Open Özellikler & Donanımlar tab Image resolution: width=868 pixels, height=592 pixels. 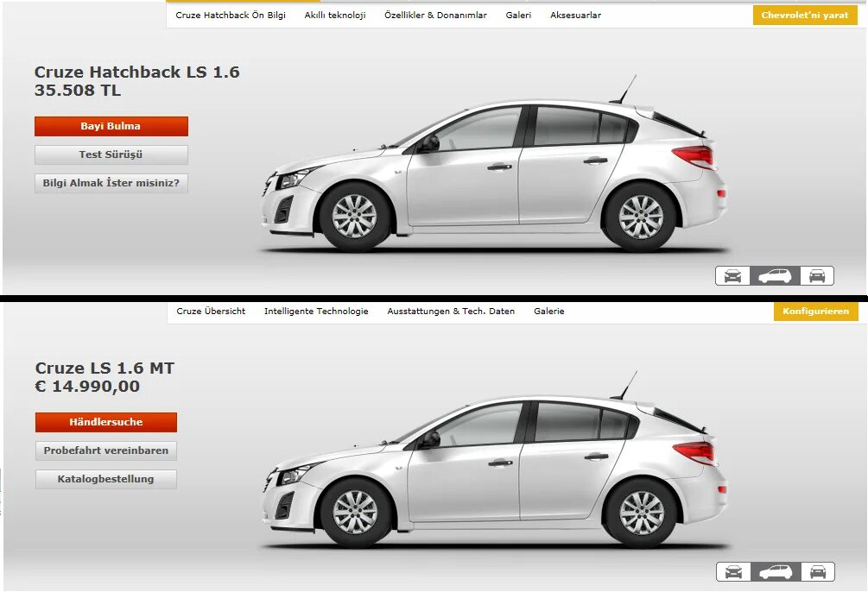(434, 15)
